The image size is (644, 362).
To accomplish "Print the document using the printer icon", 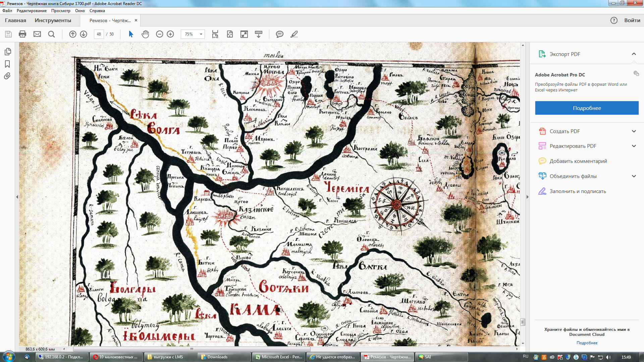I will pos(22,34).
